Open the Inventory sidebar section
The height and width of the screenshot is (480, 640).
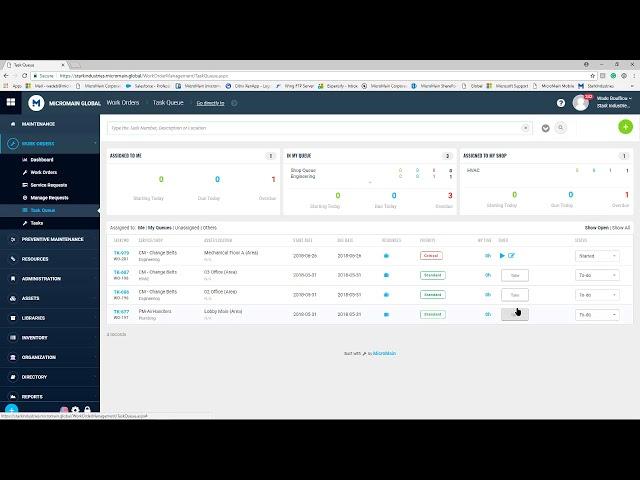click(49, 338)
